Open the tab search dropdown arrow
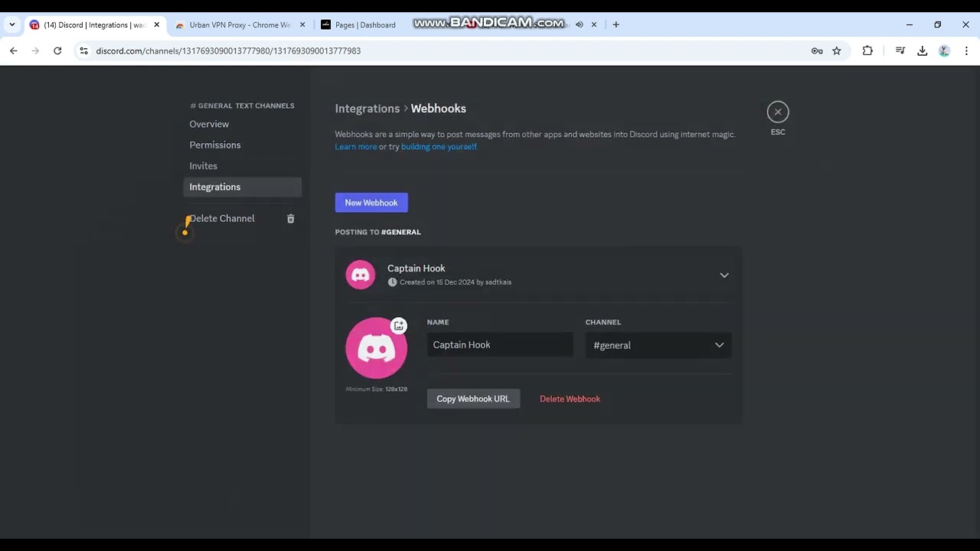This screenshot has width=980, height=551. point(11,24)
